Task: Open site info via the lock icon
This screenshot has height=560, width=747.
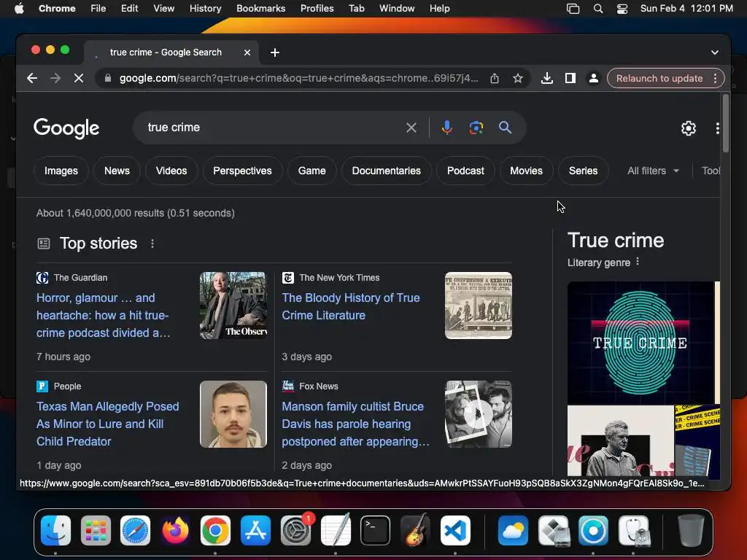Action: (108, 78)
